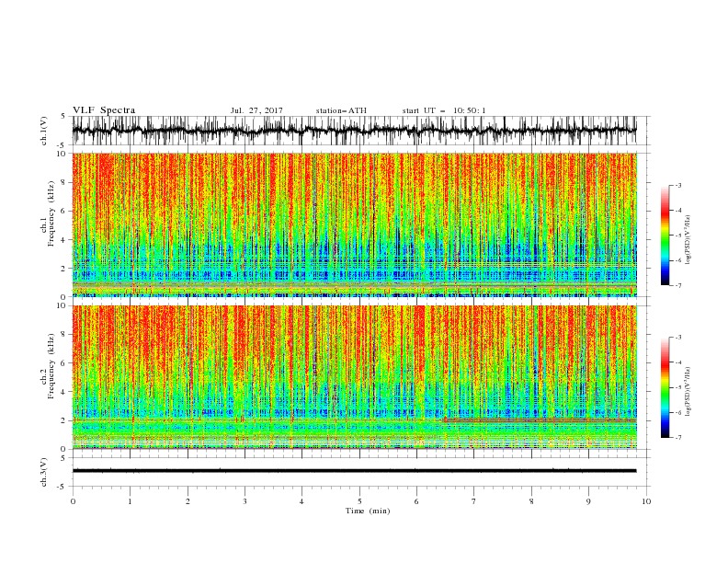Click the ch.2 color scale bar
Screen dimensions: 728x563
[x=665, y=387]
